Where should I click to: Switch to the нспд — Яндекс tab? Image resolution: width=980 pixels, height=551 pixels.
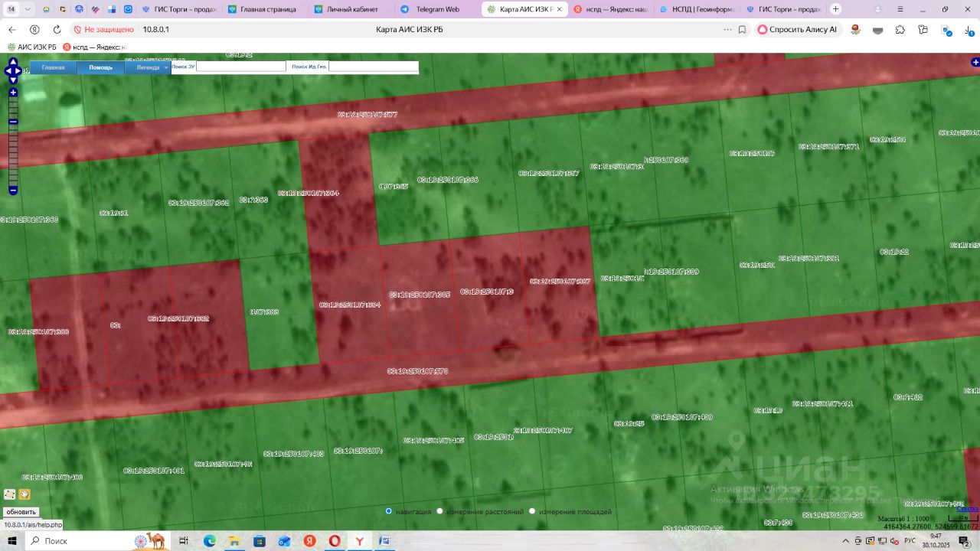[x=611, y=9]
